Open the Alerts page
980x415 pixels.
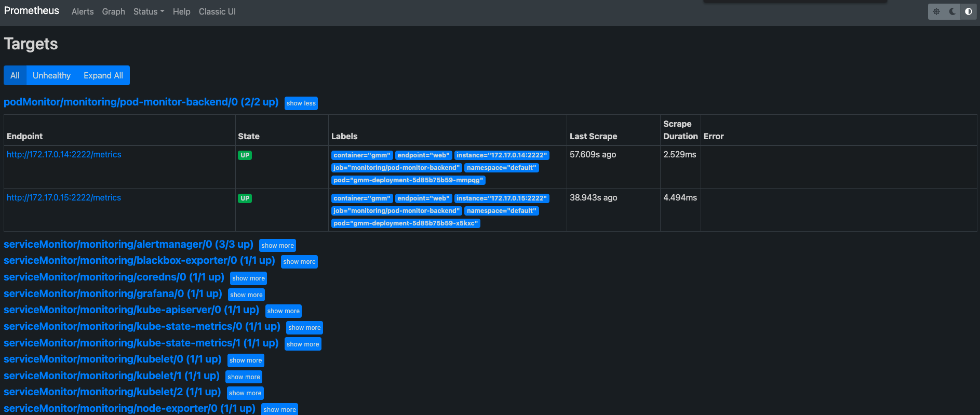83,11
